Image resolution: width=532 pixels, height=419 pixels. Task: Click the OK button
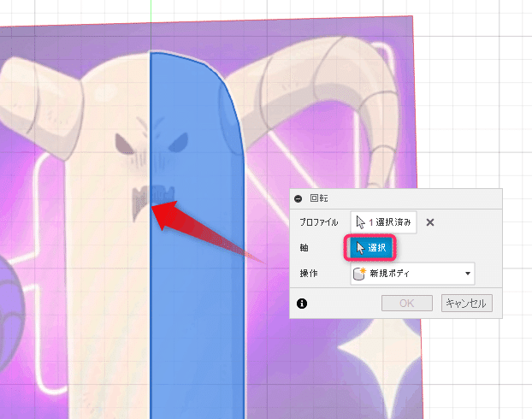[407, 303]
